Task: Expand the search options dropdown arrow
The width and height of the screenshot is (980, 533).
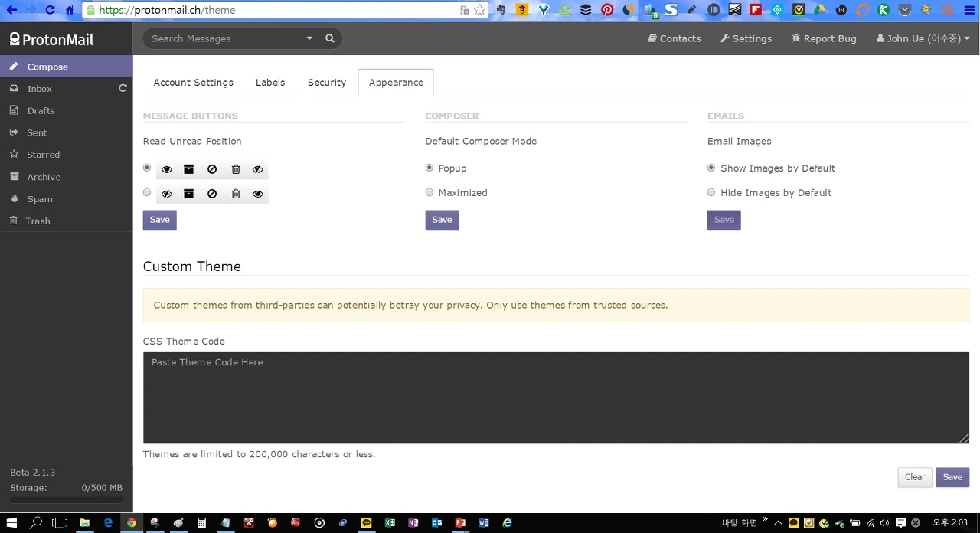Action: (309, 38)
